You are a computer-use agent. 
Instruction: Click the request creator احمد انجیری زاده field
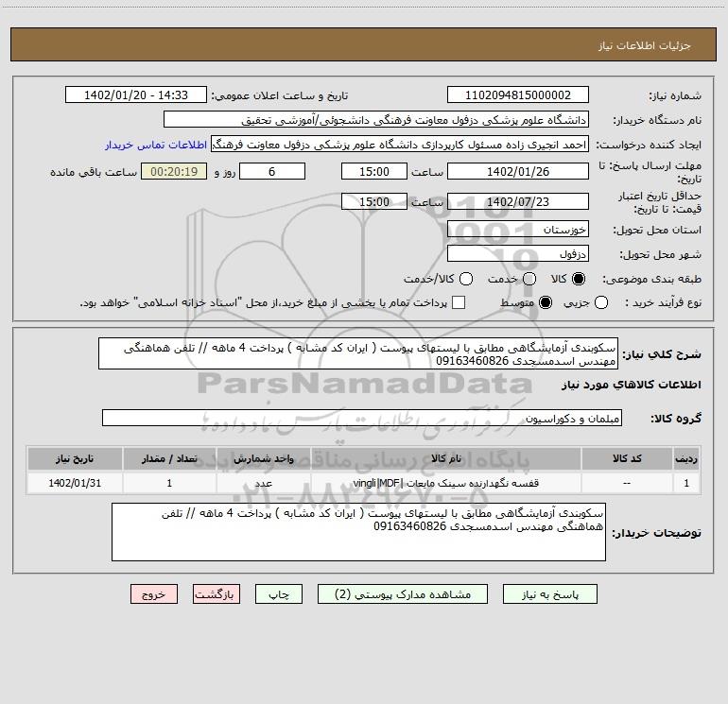click(400, 144)
